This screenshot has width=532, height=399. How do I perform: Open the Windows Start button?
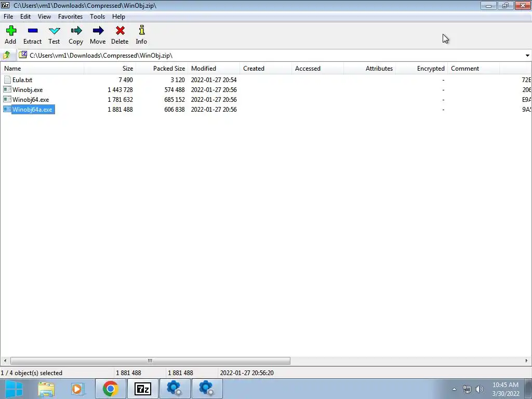pyautogui.click(x=14, y=389)
